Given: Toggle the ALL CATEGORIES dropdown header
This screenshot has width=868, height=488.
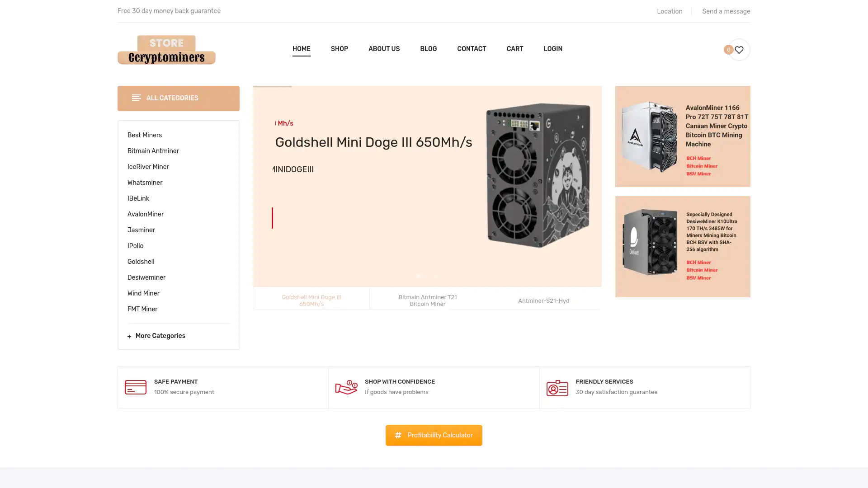Looking at the screenshot, I should pos(179,99).
